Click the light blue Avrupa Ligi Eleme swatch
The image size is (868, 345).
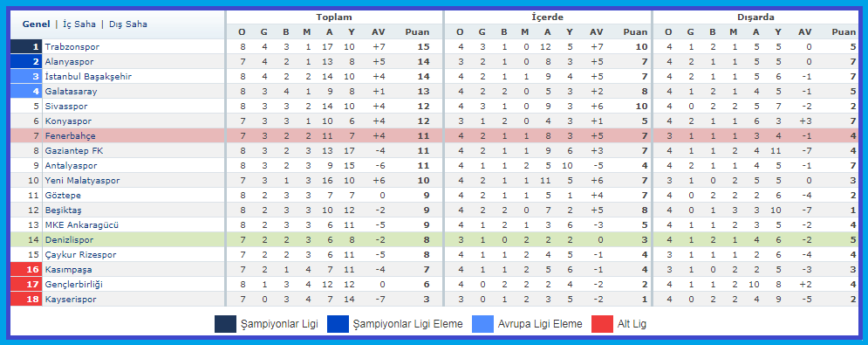point(482,324)
